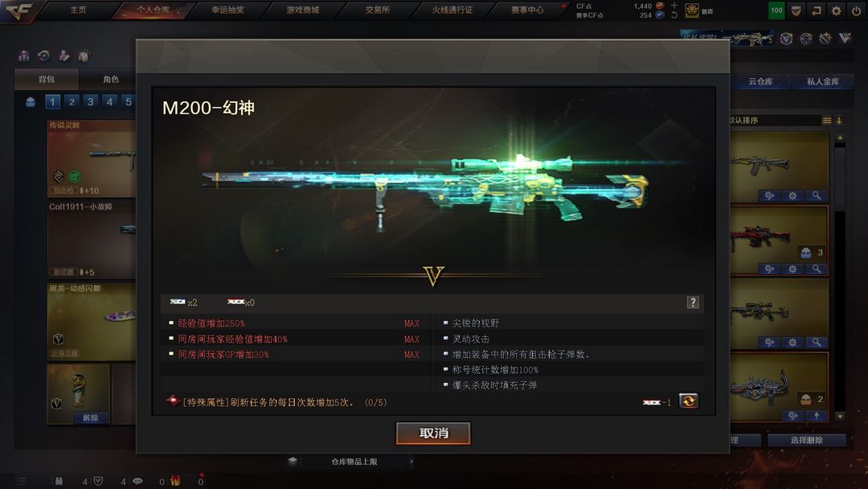Open the settings gear in top bar
Screen dimensions: 868x489
click(836, 10)
